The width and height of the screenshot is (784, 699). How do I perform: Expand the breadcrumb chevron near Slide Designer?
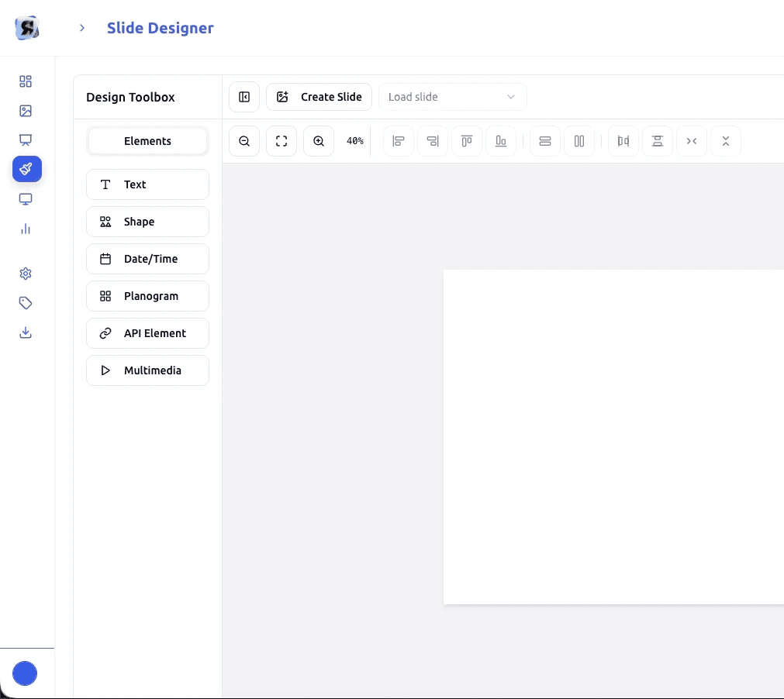pyautogui.click(x=81, y=27)
